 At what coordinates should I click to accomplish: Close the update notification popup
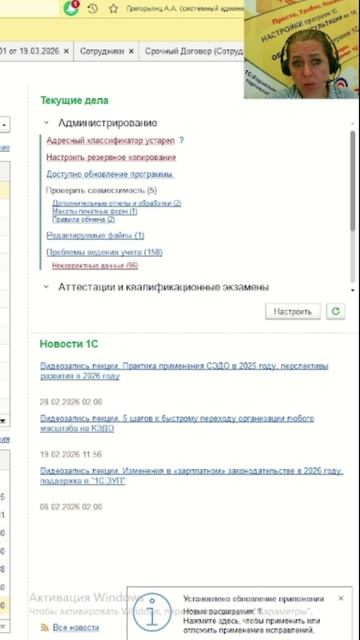point(341,598)
